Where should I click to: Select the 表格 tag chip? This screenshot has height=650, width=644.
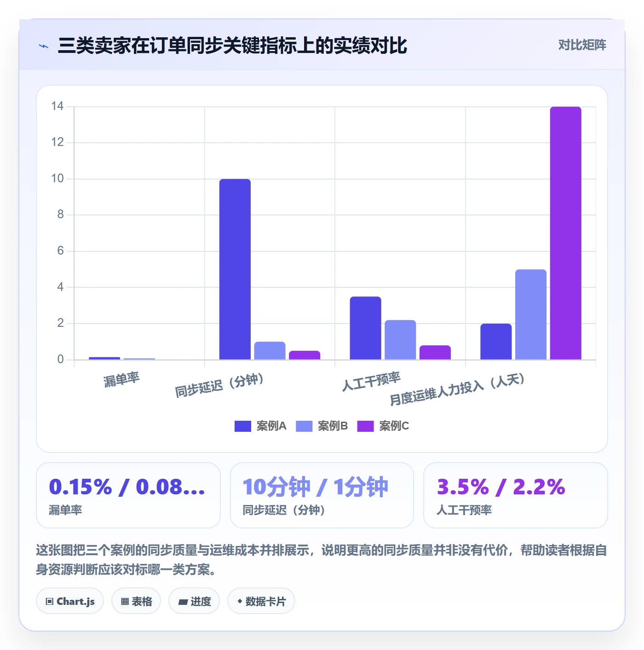(136, 601)
